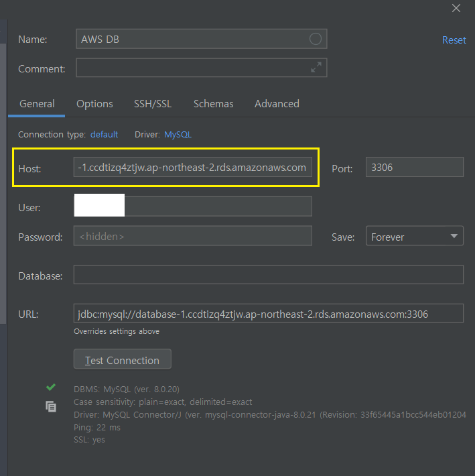Click the User input field

192,206
